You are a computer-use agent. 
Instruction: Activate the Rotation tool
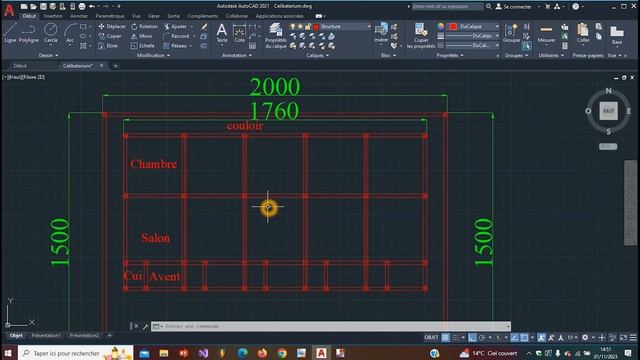(144, 27)
